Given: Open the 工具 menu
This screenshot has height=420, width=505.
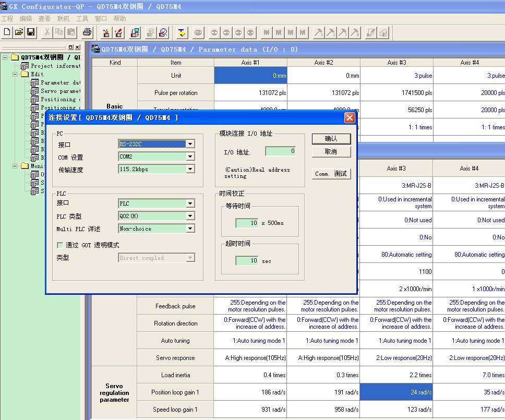Looking at the screenshot, I should [x=82, y=18].
